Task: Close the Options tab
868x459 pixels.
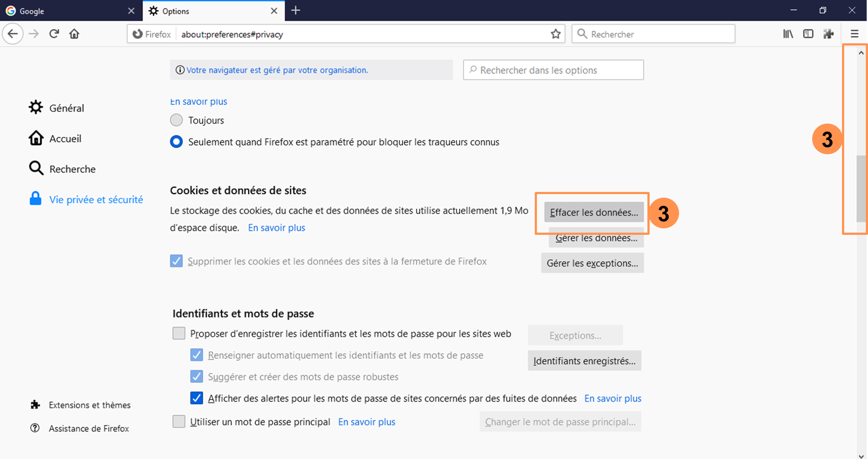Action: tap(274, 11)
